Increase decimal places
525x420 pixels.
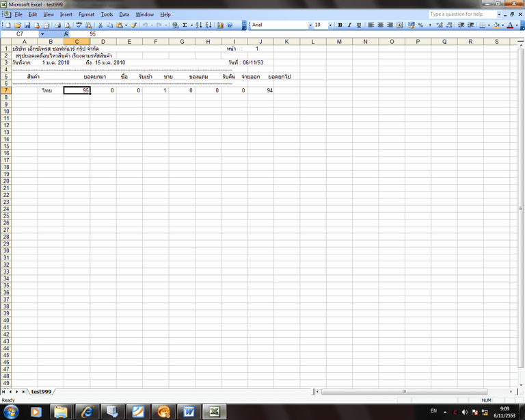pyautogui.click(x=440, y=25)
